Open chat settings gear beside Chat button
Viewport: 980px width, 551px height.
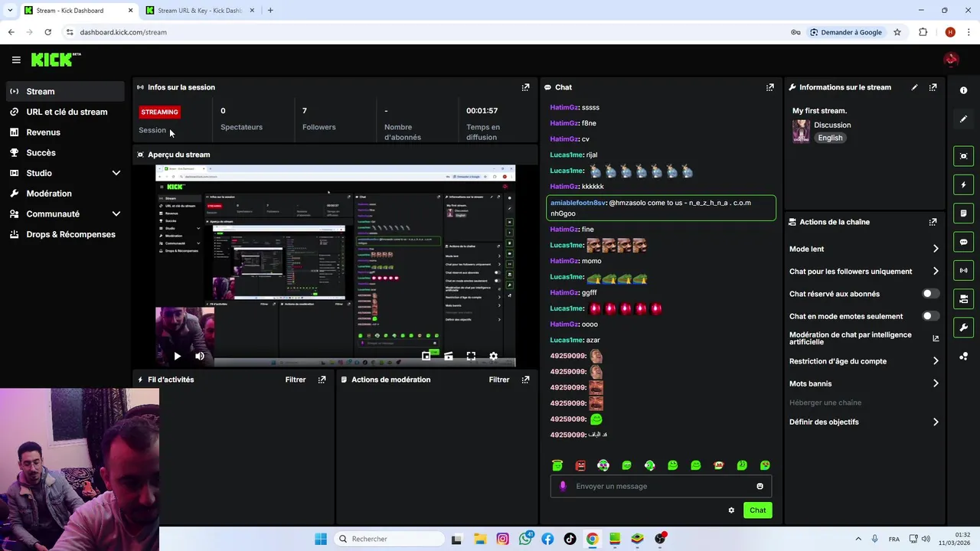point(731,510)
